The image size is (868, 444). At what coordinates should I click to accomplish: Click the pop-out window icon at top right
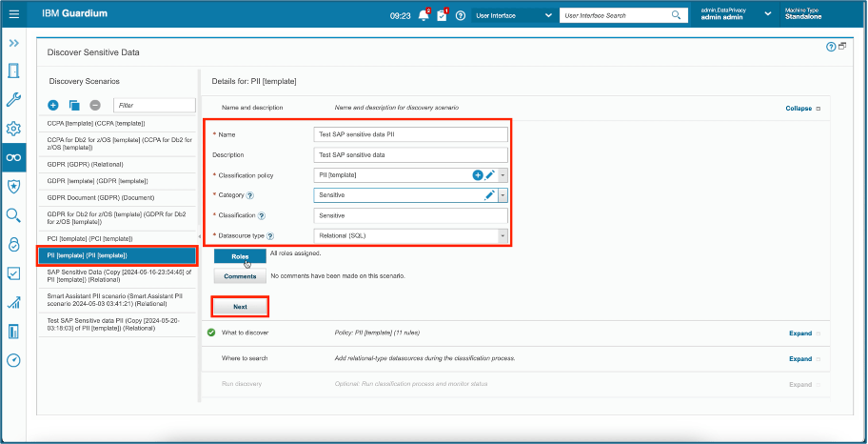(842, 47)
